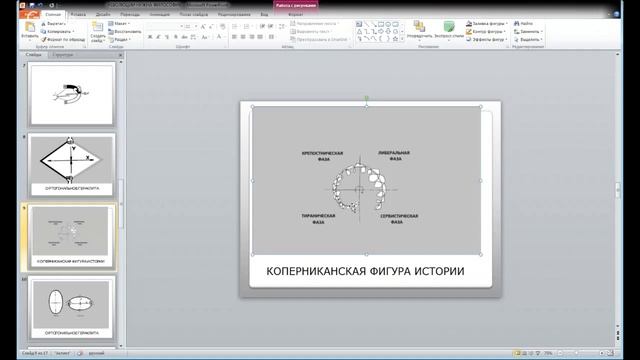Select the Rectangle shape in shapes gallery
Screen dimensions: 640x360
point(381,24)
